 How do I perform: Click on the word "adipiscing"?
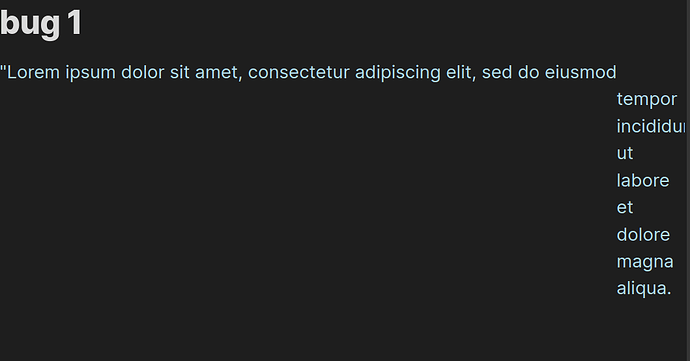point(398,73)
